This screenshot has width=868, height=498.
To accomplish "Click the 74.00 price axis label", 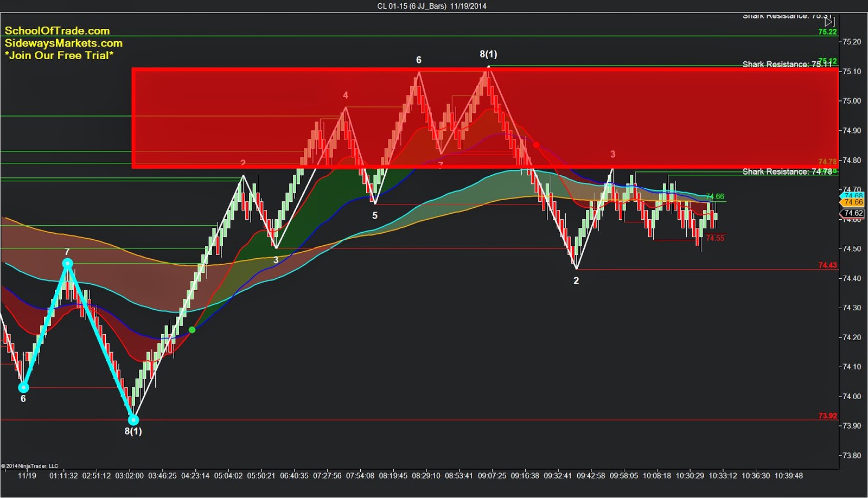I will pos(852,397).
